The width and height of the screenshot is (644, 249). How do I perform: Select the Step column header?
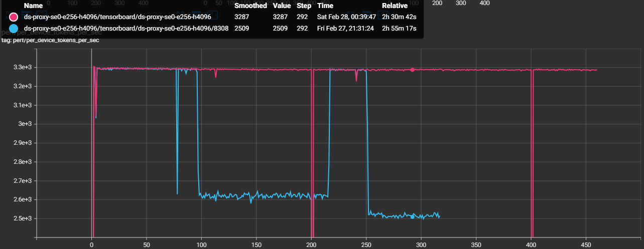303,6
